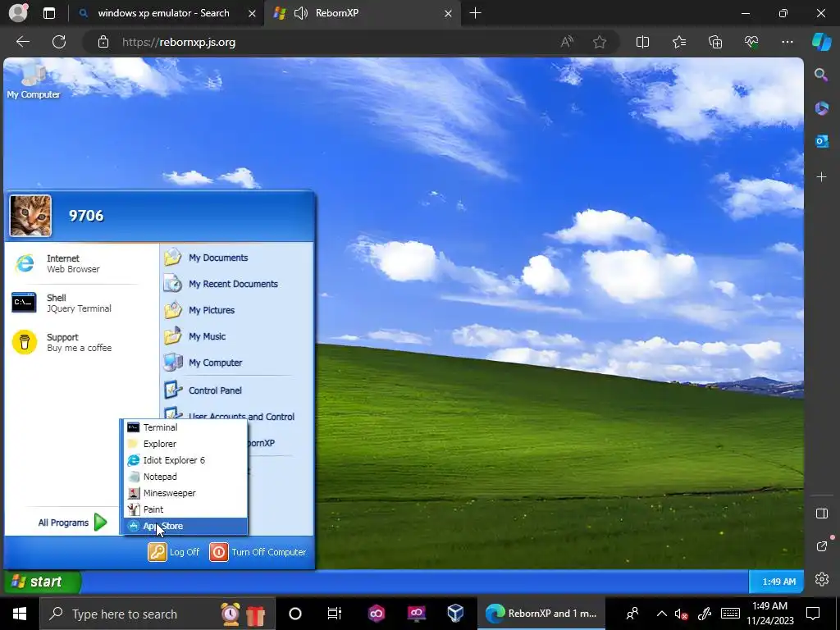840x630 pixels.
Task: Open Notepad from programs list
Action: pyautogui.click(x=185, y=477)
